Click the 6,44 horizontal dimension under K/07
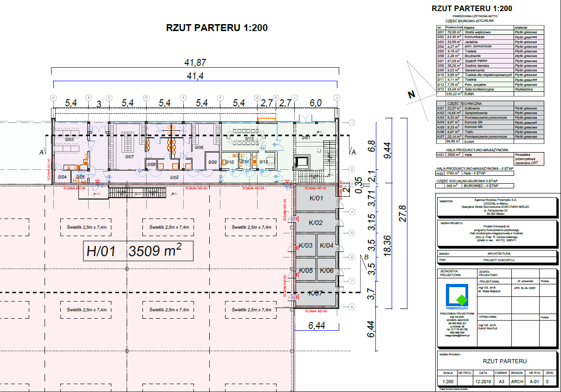561x392 pixels. [x=316, y=326]
